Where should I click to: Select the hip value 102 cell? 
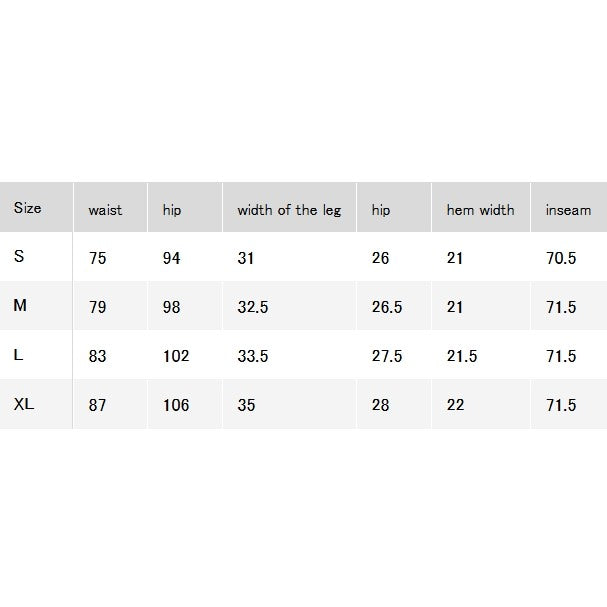pyautogui.click(x=176, y=356)
